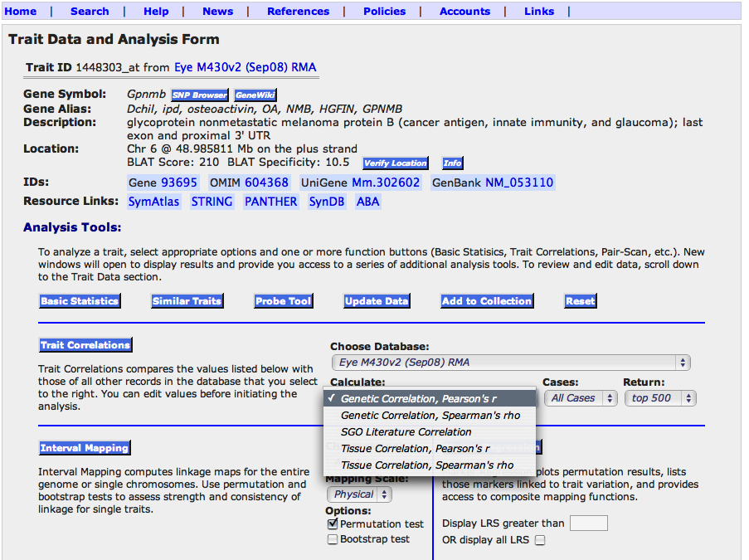Check the display all LRS box
Screen dimensions: 749x560
point(540,541)
